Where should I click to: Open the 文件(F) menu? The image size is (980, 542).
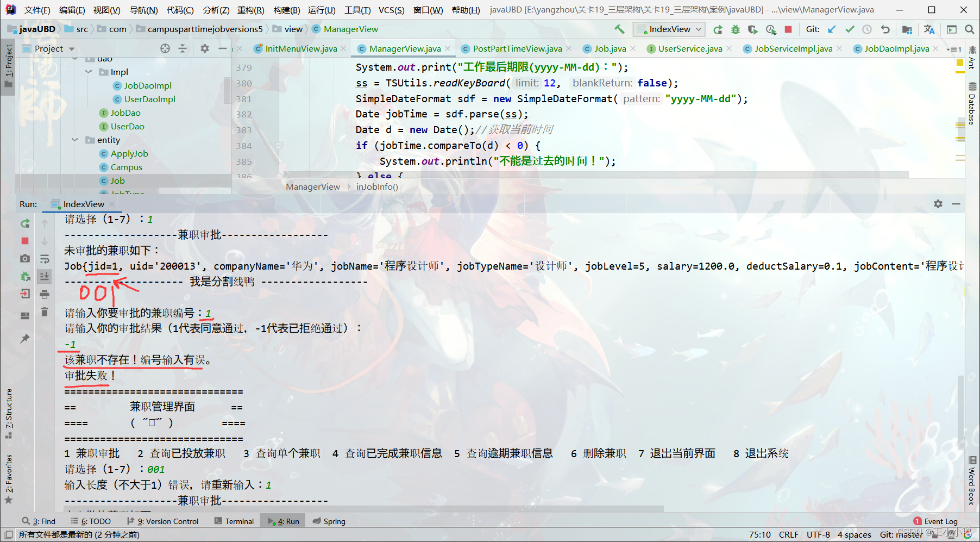coord(37,10)
